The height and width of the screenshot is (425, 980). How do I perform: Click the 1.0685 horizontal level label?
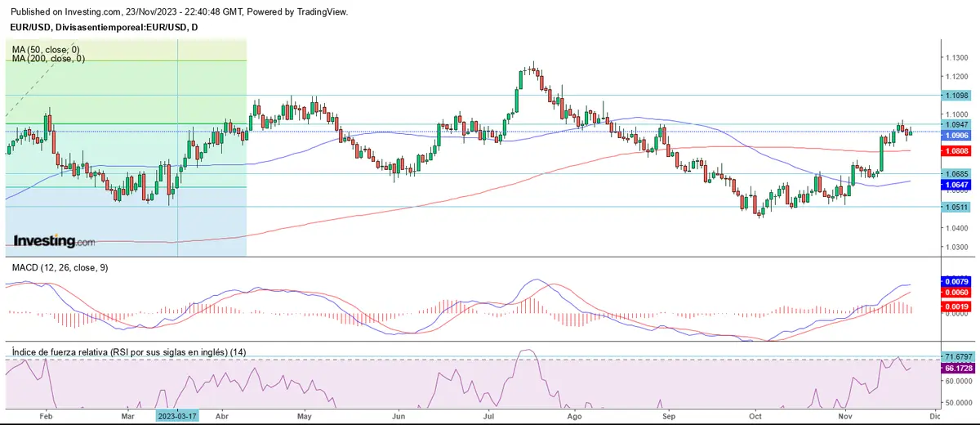coord(955,173)
